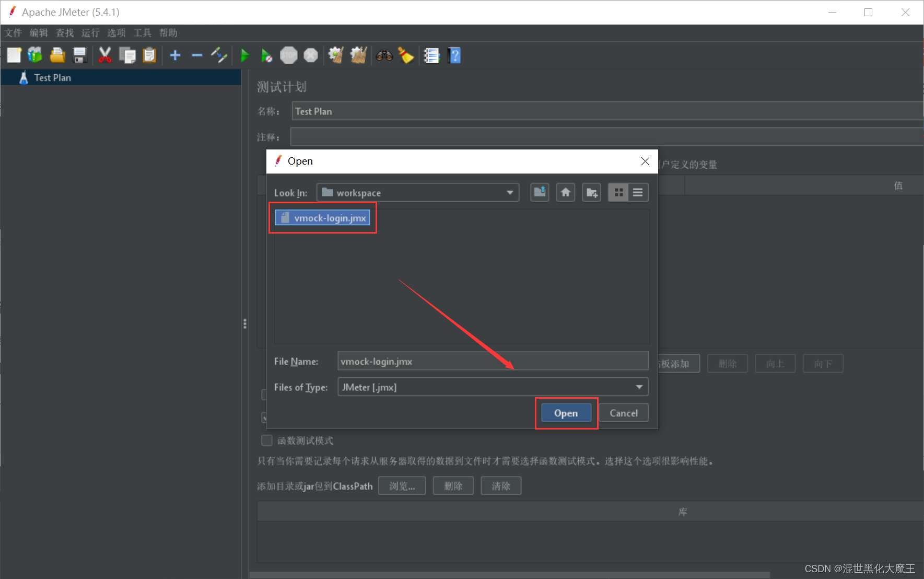924x579 pixels.
Task: Click the 向上 move up button
Action: tap(776, 363)
